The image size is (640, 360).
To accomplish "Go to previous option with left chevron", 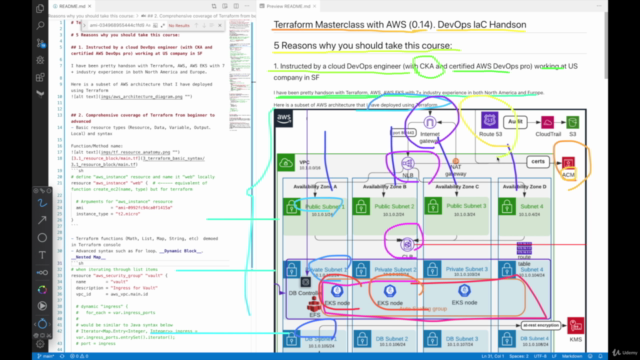I will 35,324.
